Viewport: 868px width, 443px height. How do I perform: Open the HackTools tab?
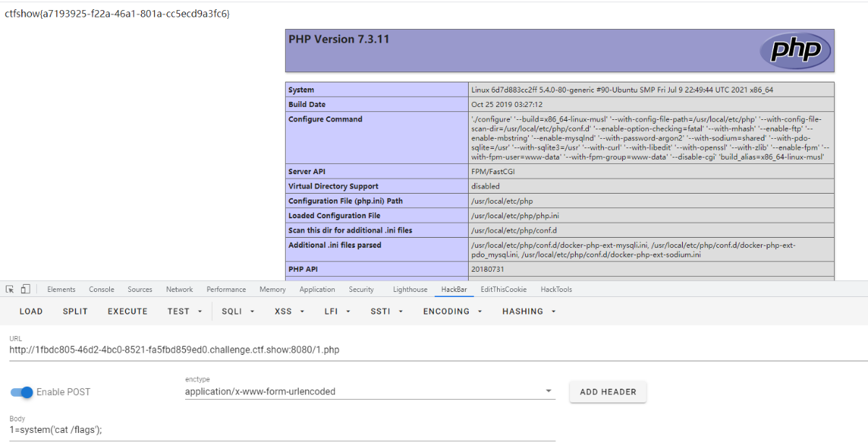[556, 289]
